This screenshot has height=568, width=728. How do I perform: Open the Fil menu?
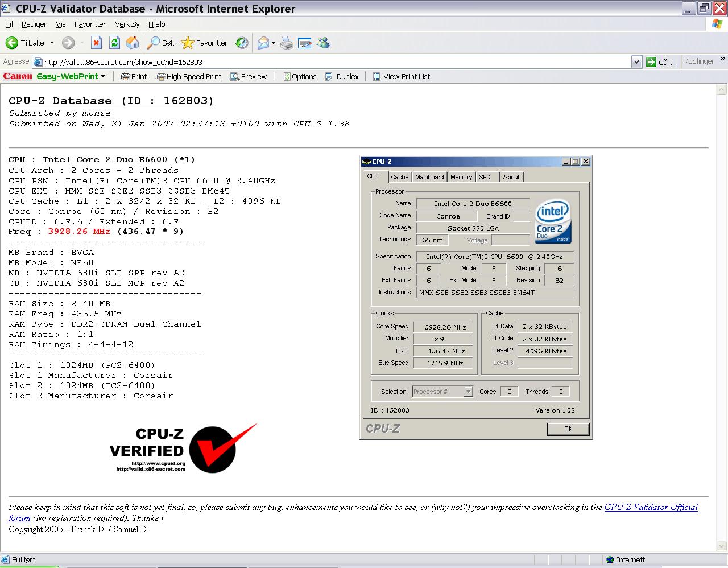click(9, 24)
